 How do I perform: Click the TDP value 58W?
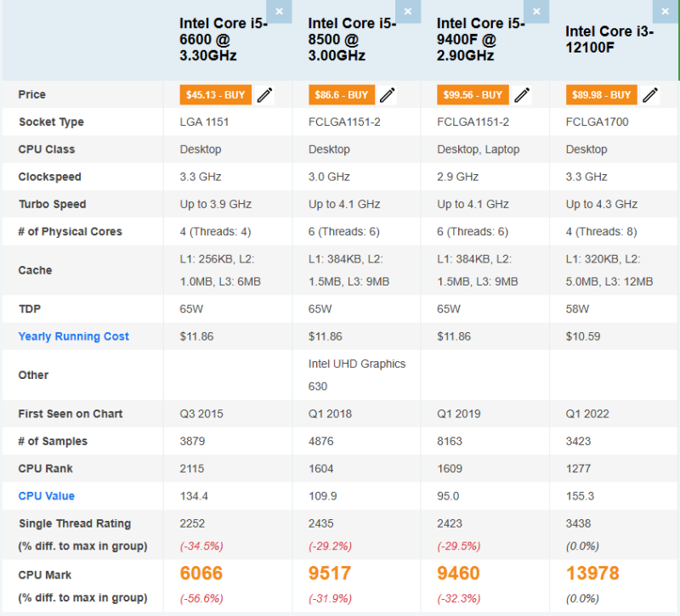577,309
